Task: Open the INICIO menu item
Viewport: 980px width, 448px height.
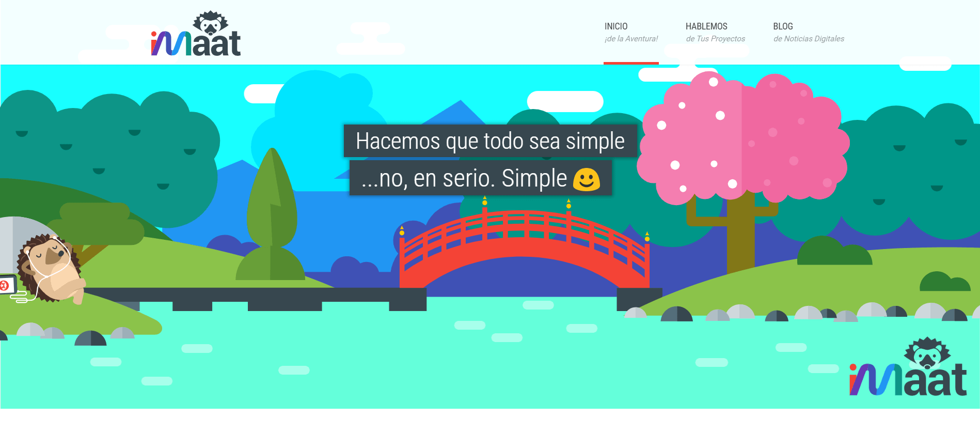Action: (x=616, y=26)
